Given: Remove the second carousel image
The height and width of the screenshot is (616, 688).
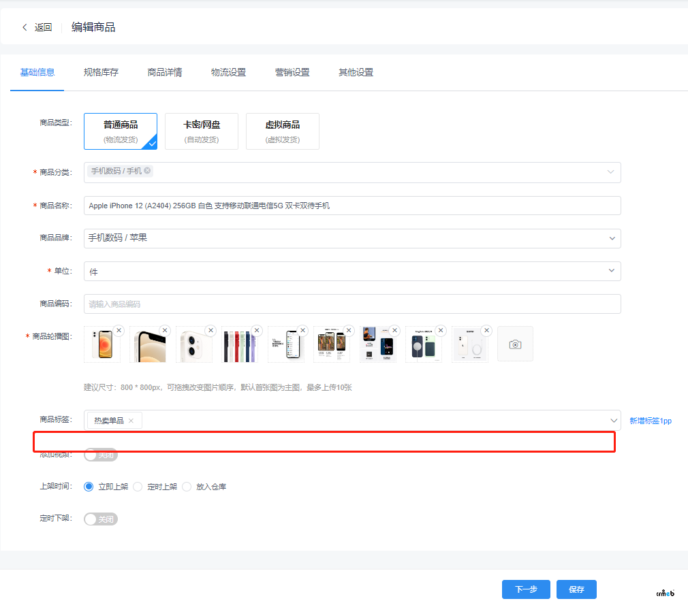Looking at the screenshot, I should pos(165,330).
